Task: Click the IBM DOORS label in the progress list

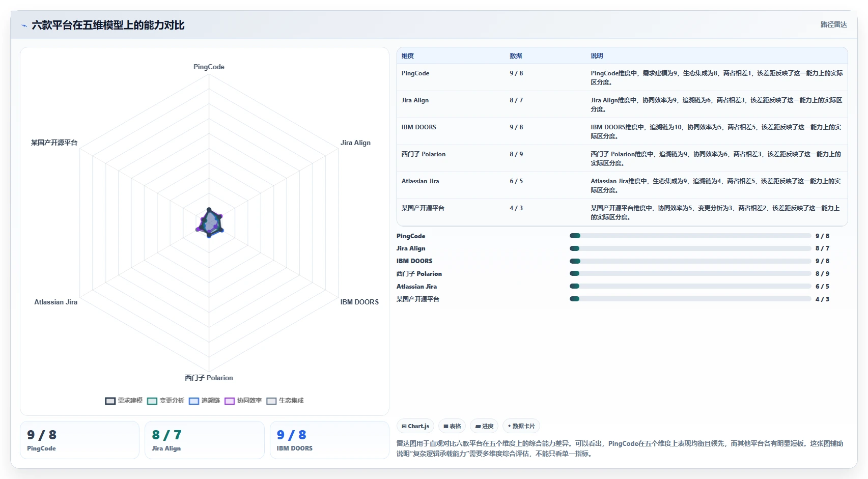Action: [x=414, y=261]
